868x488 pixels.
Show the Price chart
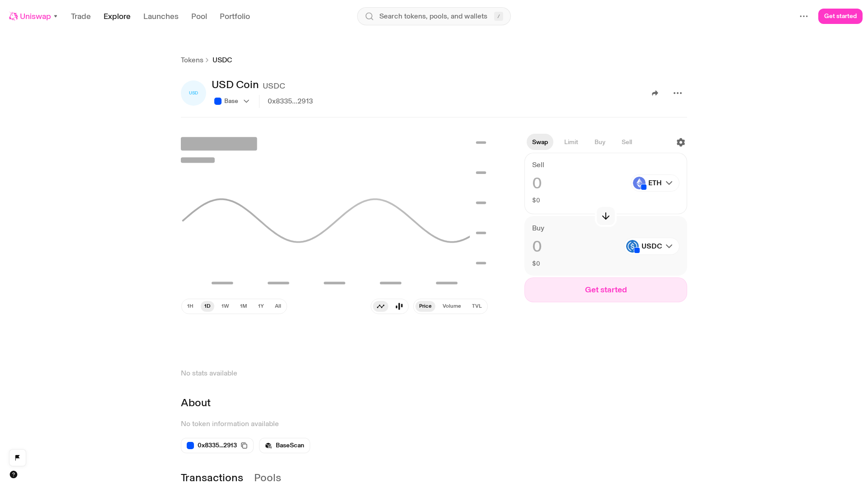pos(425,306)
